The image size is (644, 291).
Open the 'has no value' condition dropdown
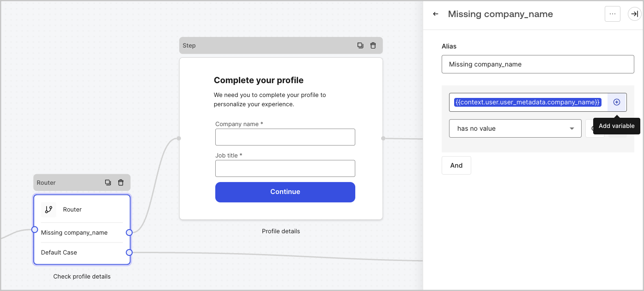tap(515, 128)
